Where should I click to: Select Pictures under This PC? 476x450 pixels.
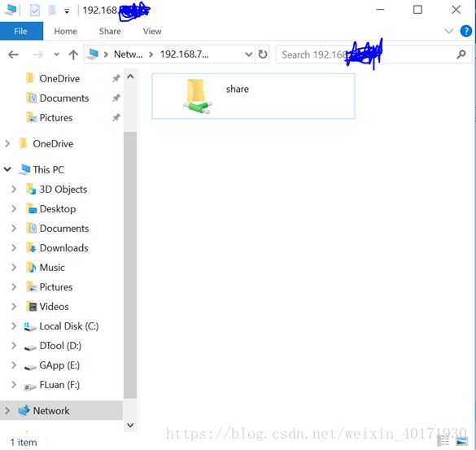pos(56,287)
